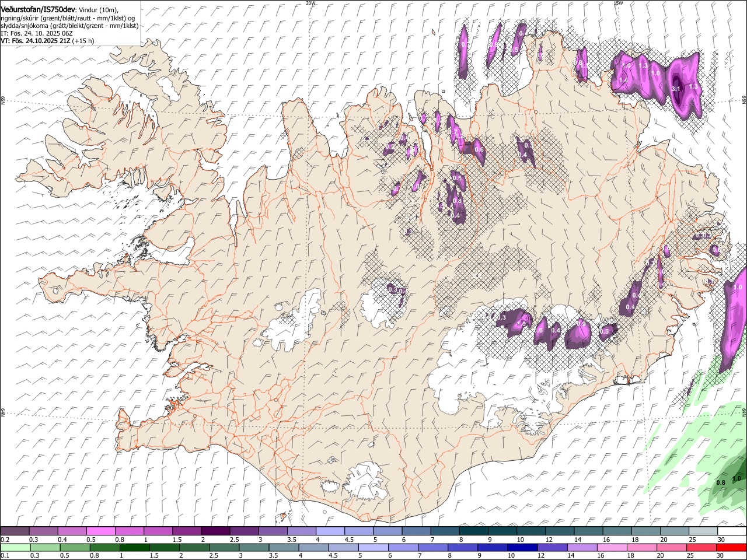Select darkest green rain swatch between 1 and 1.5

[x=135, y=547]
